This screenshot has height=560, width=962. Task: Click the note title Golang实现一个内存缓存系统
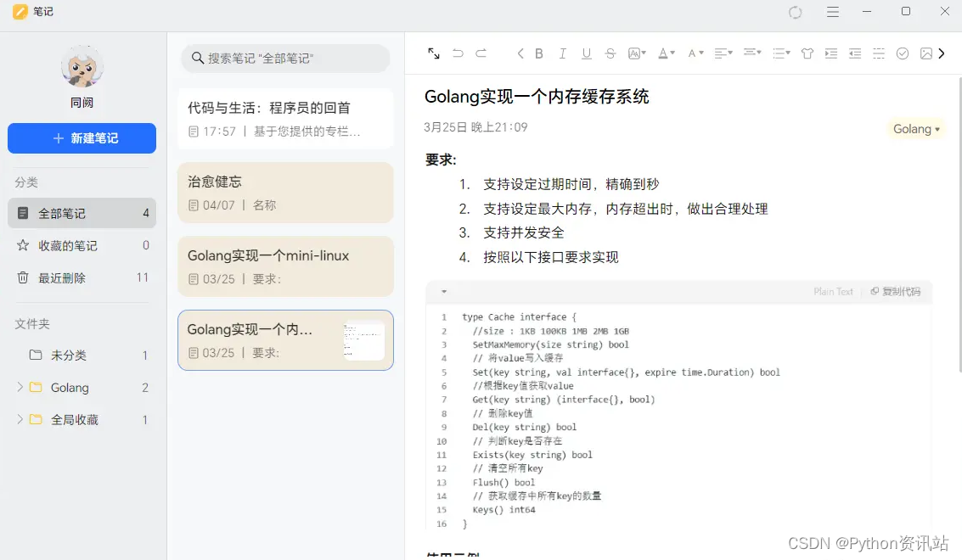(537, 96)
